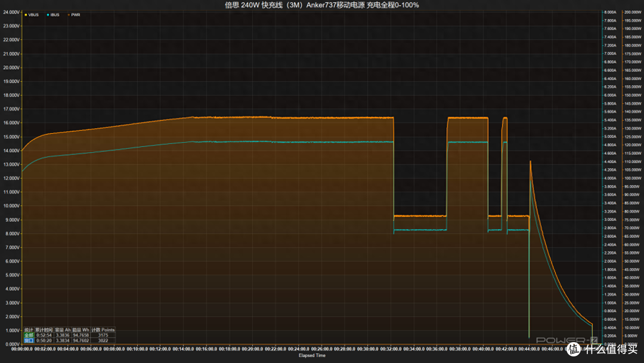
Task: Select the 3.3834 capacity cell
Action: (63, 340)
